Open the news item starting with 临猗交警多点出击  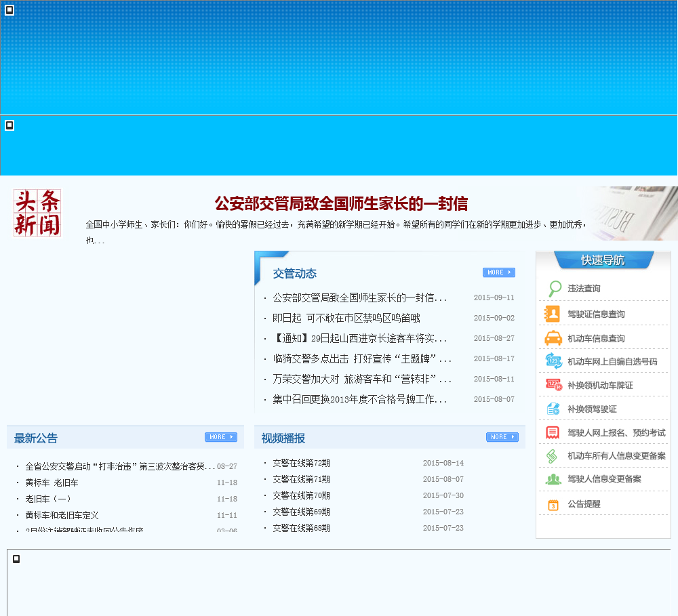click(361, 358)
